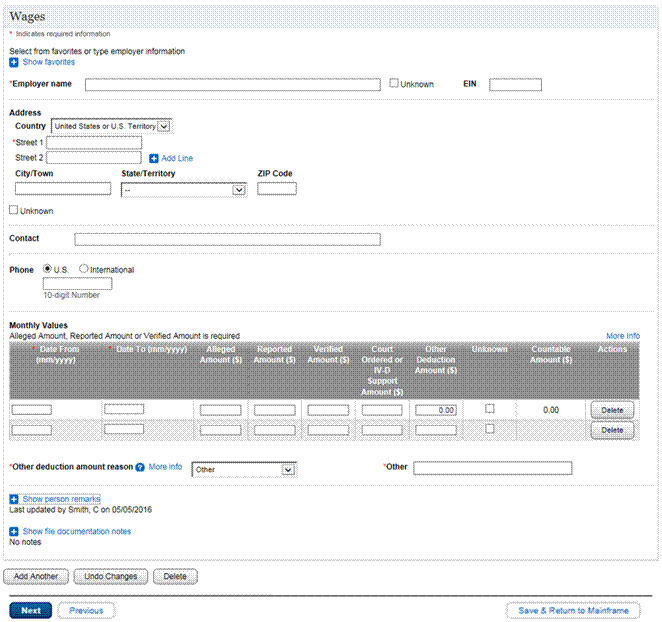Delete the first monthly values row
This screenshot has width=662, height=622.
pos(612,410)
